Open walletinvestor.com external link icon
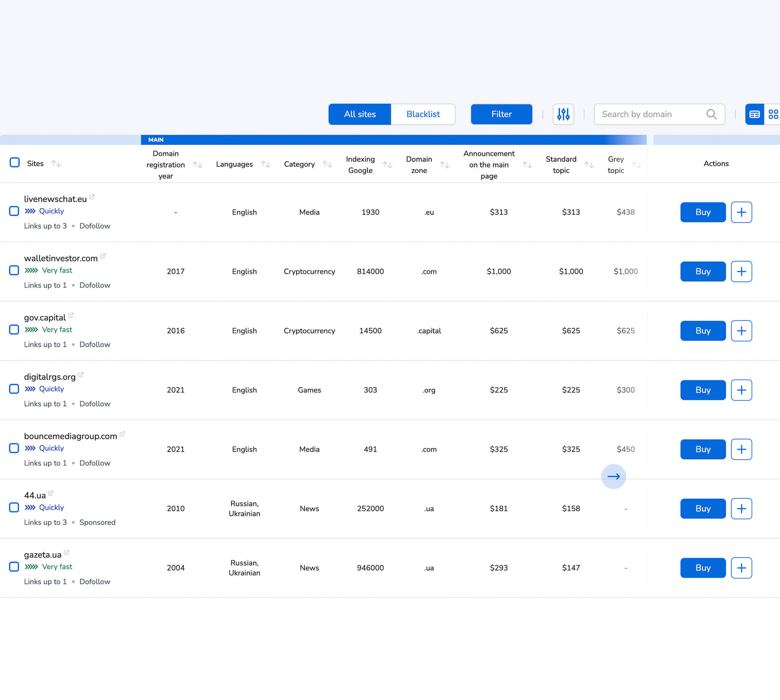 click(103, 256)
